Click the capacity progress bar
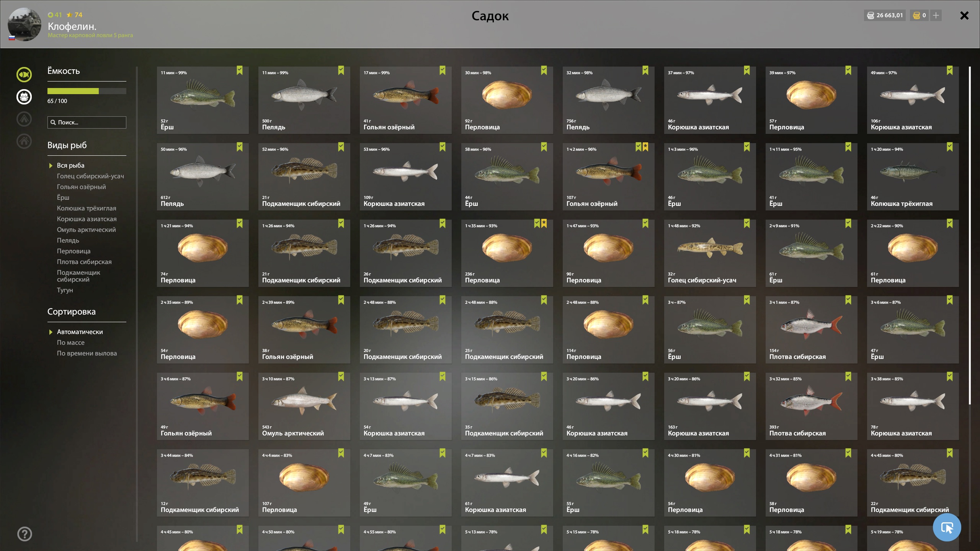The image size is (980, 551). coord(87,91)
